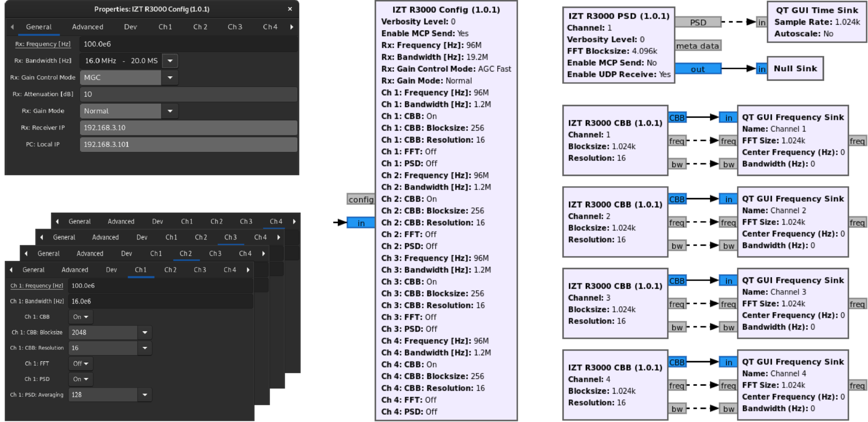Switch to the Advanced tab in top dialog
The height and width of the screenshot is (422, 868).
coord(87,27)
